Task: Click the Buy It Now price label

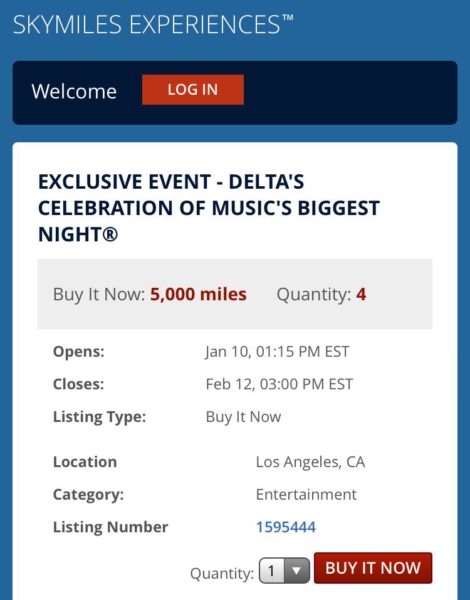Action: [99, 294]
